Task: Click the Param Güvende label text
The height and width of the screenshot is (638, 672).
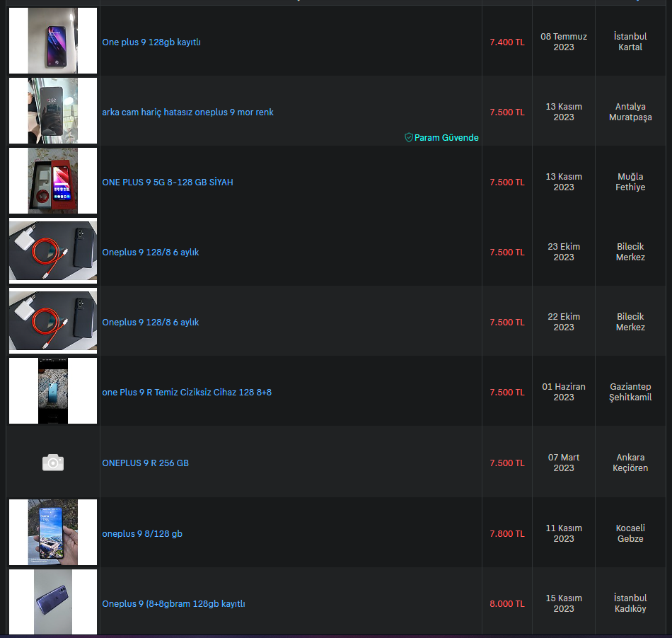Action: [446, 137]
